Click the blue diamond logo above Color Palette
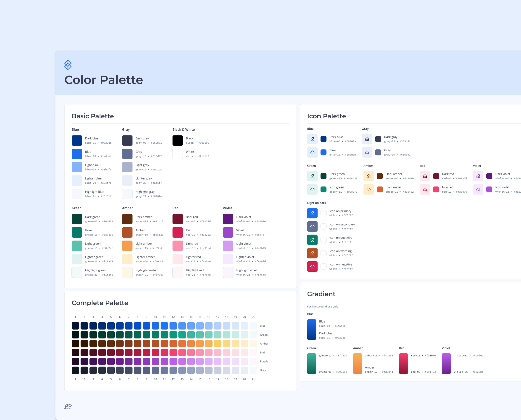Image resolution: width=521 pixels, height=420 pixels. (68, 65)
